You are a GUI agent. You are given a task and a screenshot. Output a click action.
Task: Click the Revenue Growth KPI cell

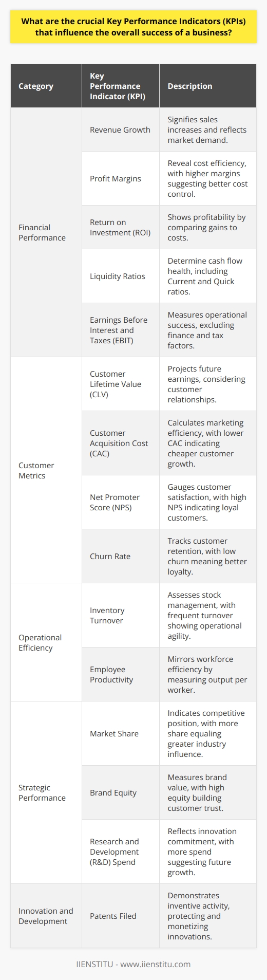pyautogui.click(x=121, y=130)
